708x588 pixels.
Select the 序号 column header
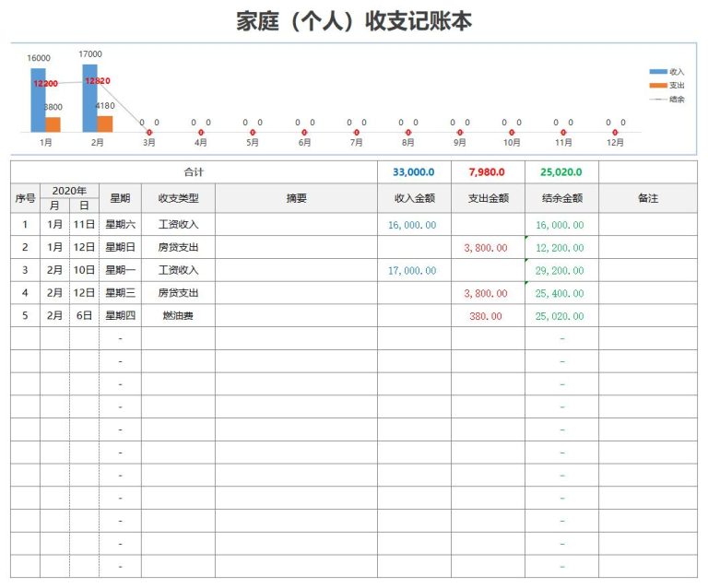point(25,198)
